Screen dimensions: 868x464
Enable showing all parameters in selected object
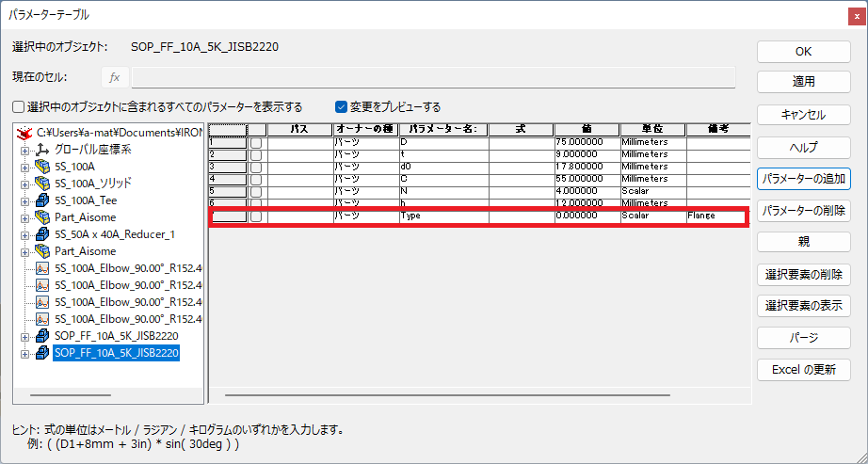coord(19,107)
